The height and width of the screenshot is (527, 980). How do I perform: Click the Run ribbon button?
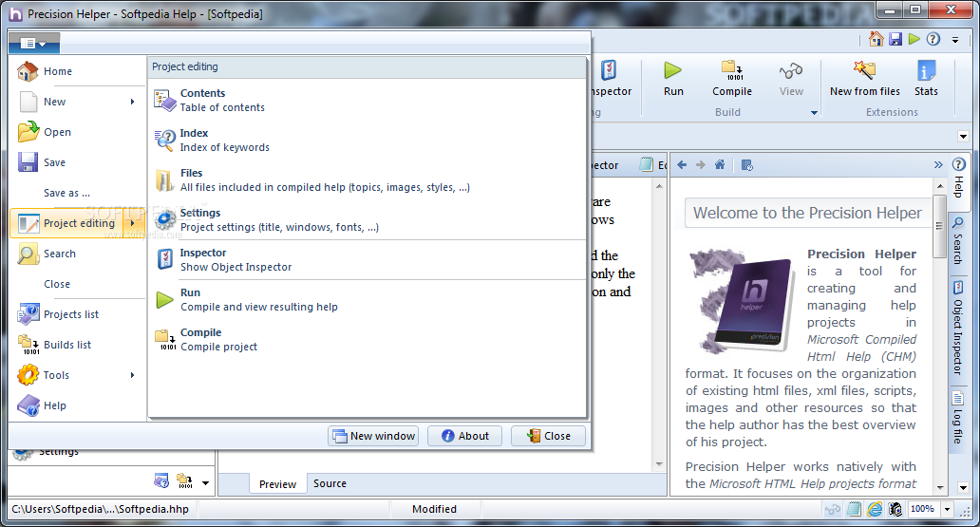coord(673,79)
